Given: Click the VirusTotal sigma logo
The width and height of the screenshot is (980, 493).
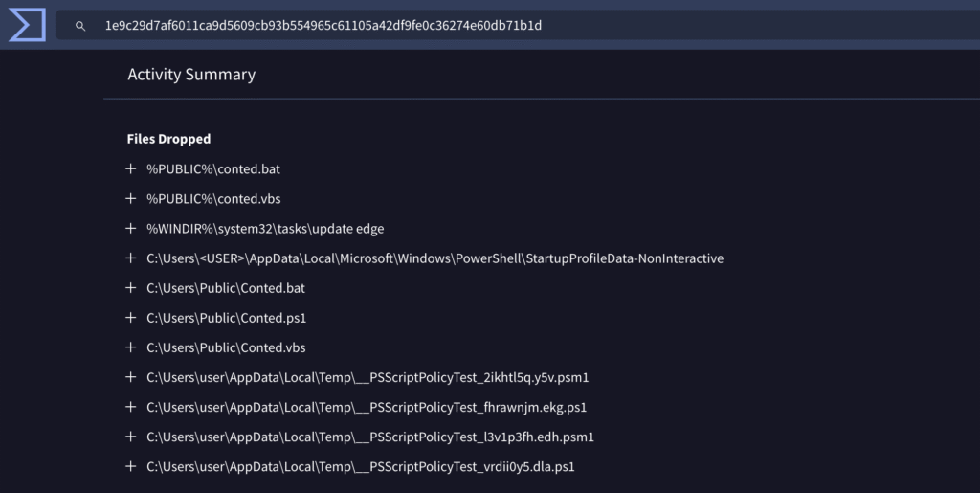Looking at the screenshot, I should tap(27, 25).
